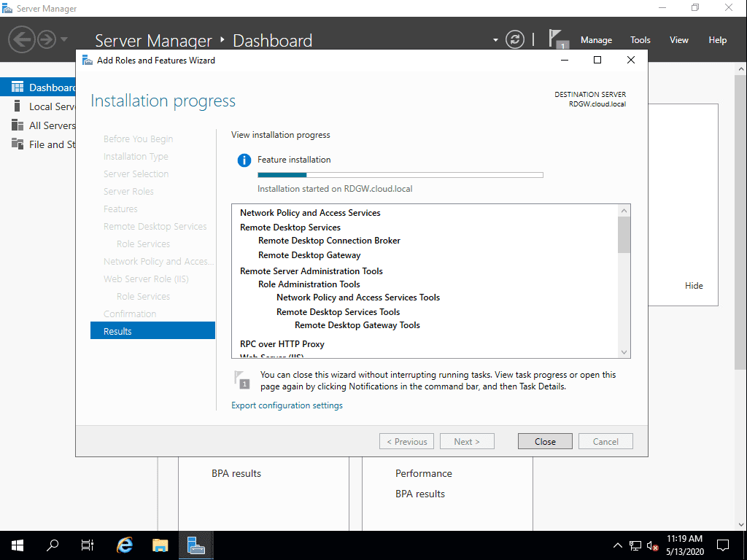Refresh Server Manager with the refresh icon

tap(515, 40)
